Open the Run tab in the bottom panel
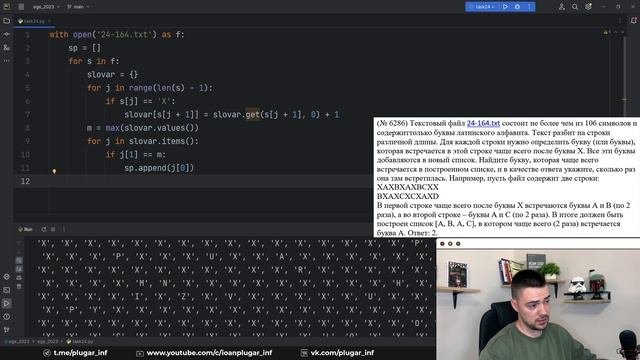This screenshot has width=640, height=360. click(25, 229)
